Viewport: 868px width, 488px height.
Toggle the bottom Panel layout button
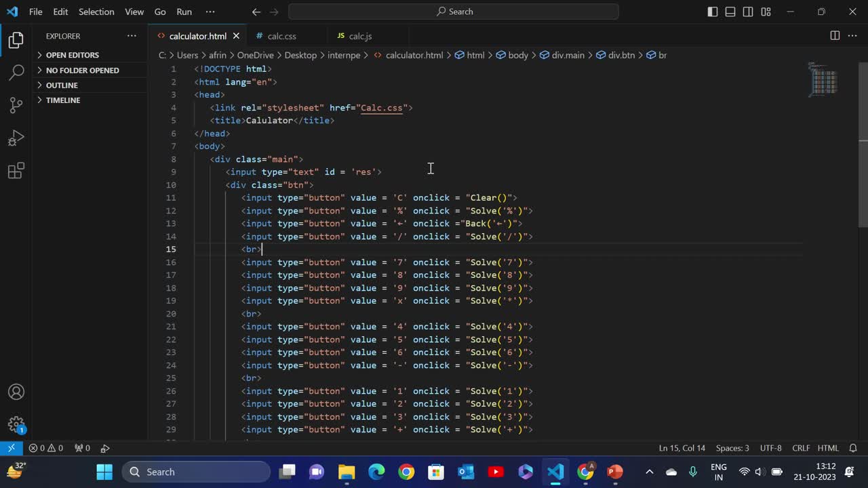[x=730, y=12]
